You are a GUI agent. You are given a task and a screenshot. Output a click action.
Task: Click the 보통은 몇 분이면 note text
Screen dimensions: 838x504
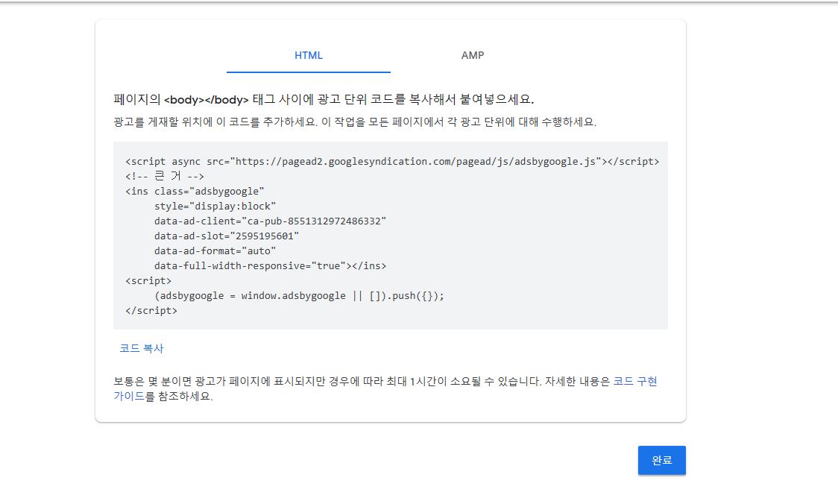tap(385, 388)
